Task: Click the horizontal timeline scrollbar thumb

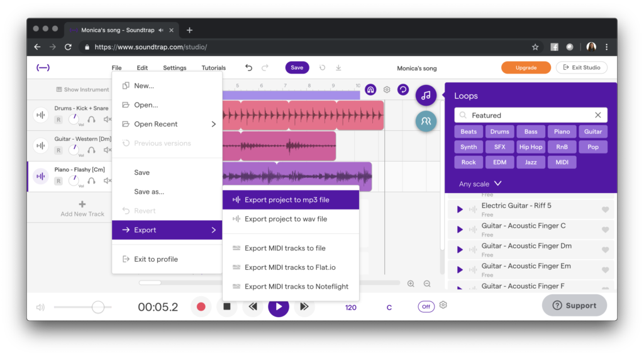Action: pos(150,282)
